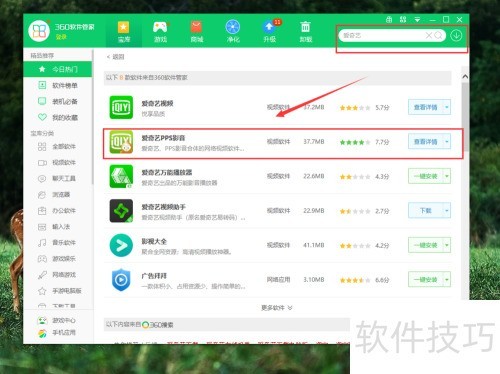Image resolution: width=500 pixels, height=374 pixels.
Task: Open the 净化 cleanup tab
Action: 233,32
